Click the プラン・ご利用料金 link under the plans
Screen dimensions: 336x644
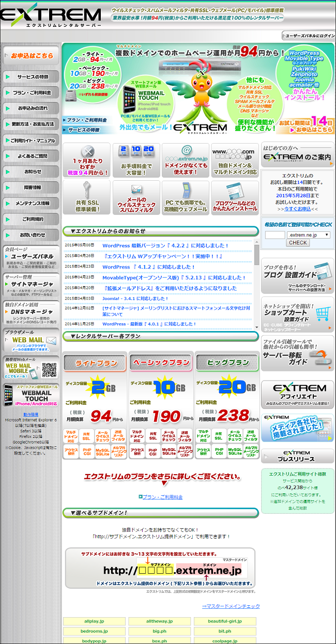162,497
